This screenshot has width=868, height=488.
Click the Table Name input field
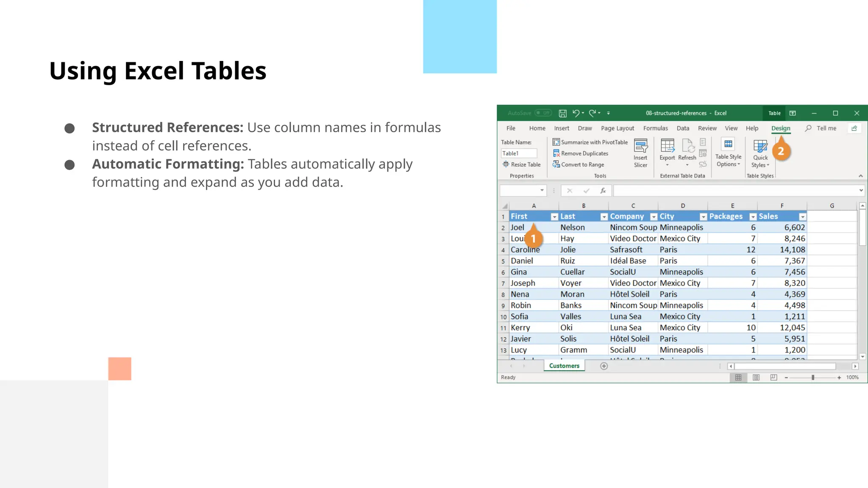coord(519,153)
